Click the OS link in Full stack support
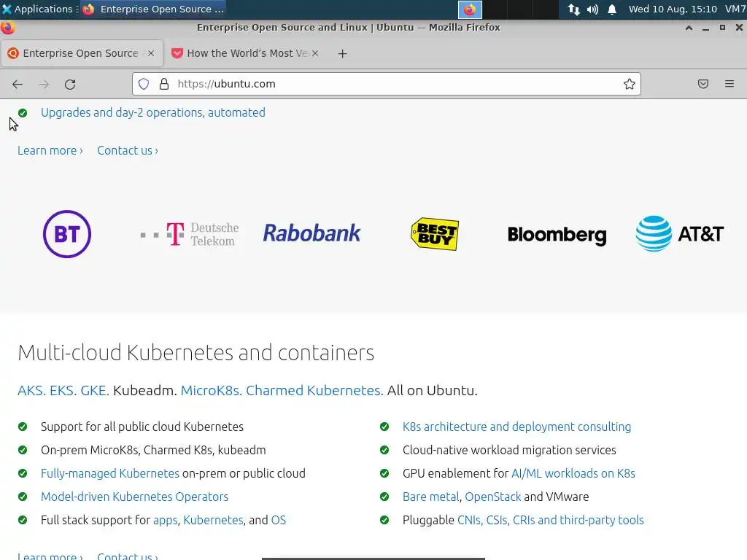 pyautogui.click(x=278, y=520)
